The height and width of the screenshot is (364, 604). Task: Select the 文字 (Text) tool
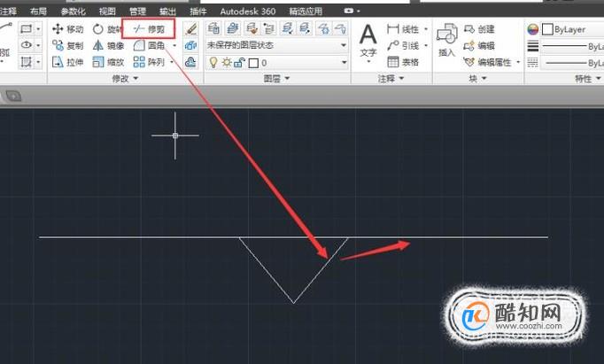[x=368, y=43]
